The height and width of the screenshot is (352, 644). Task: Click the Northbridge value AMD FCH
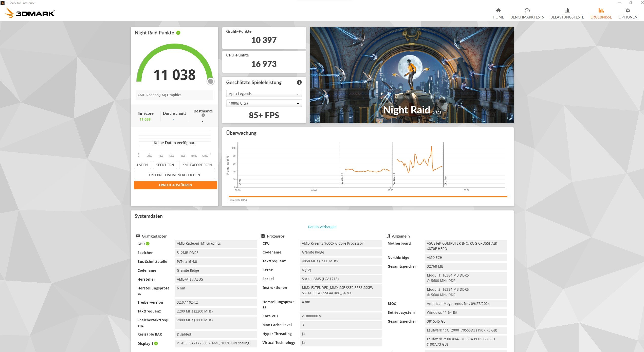[x=466, y=258]
